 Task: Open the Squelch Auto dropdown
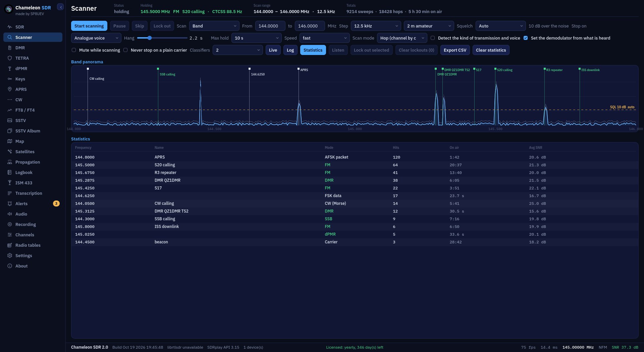tap(501, 26)
